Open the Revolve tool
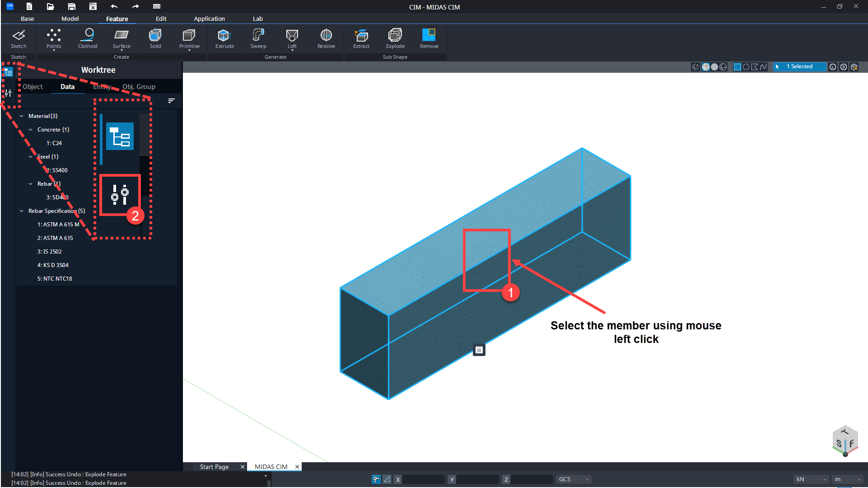The image size is (868, 488). point(326,38)
